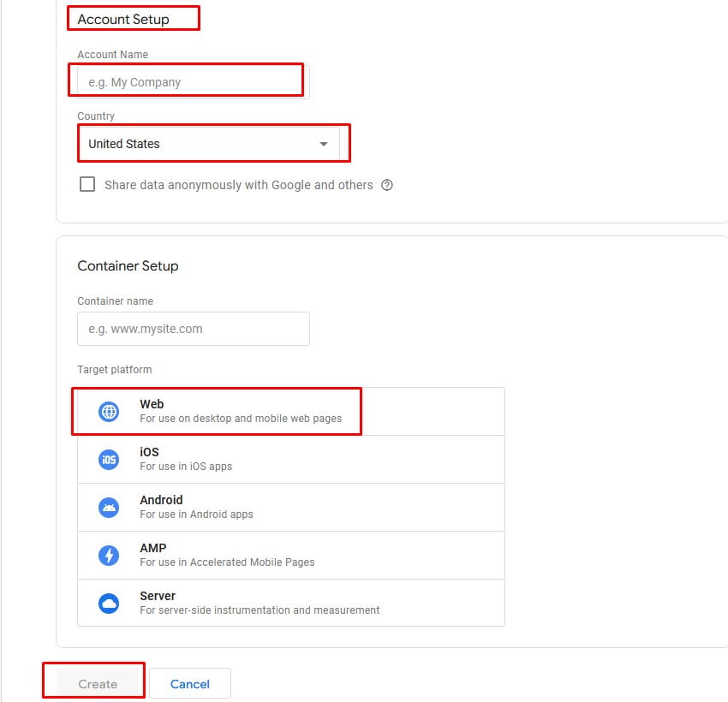
Task: Click the Cancel button
Action: click(190, 683)
